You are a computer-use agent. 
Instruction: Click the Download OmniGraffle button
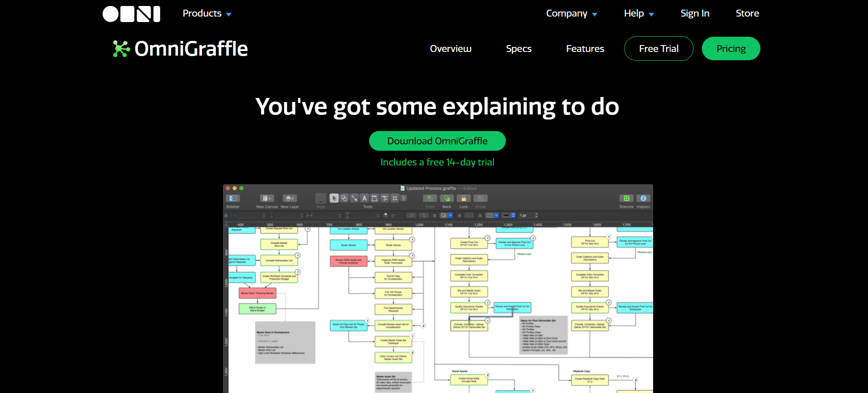(437, 141)
